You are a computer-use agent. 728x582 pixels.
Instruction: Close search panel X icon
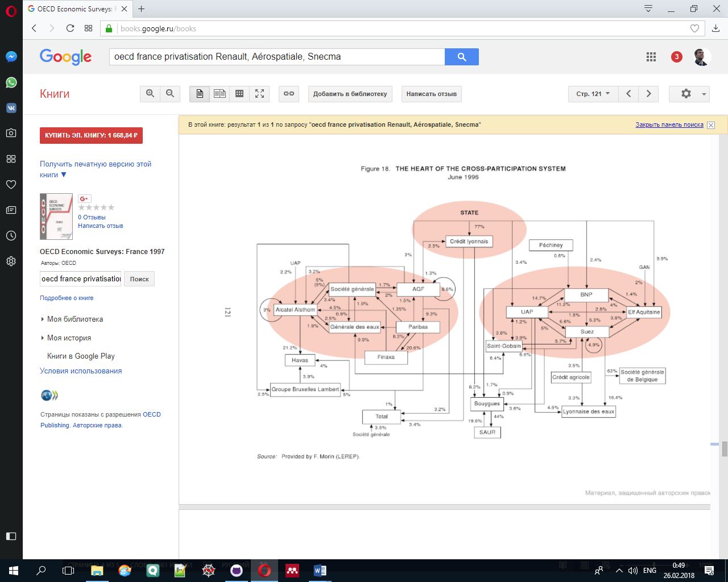[x=711, y=125]
